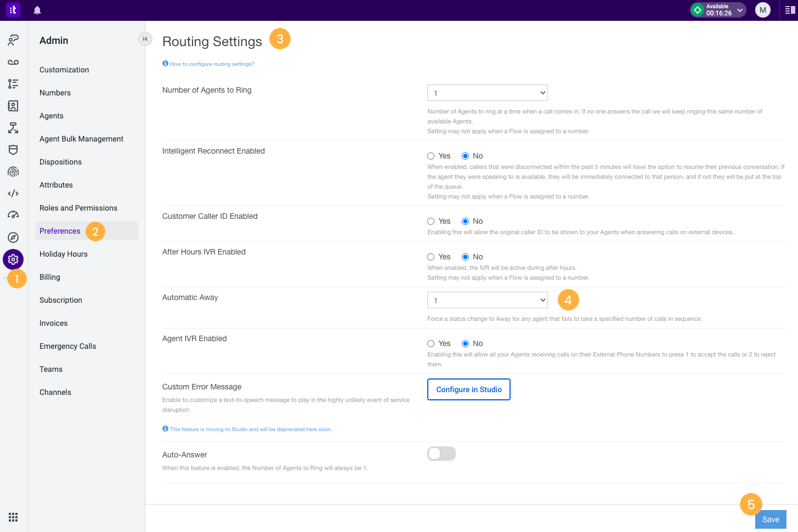Select Yes for Customer Caller ID Enabled
Screen dimensions: 798x532
[x=431, y=222]
